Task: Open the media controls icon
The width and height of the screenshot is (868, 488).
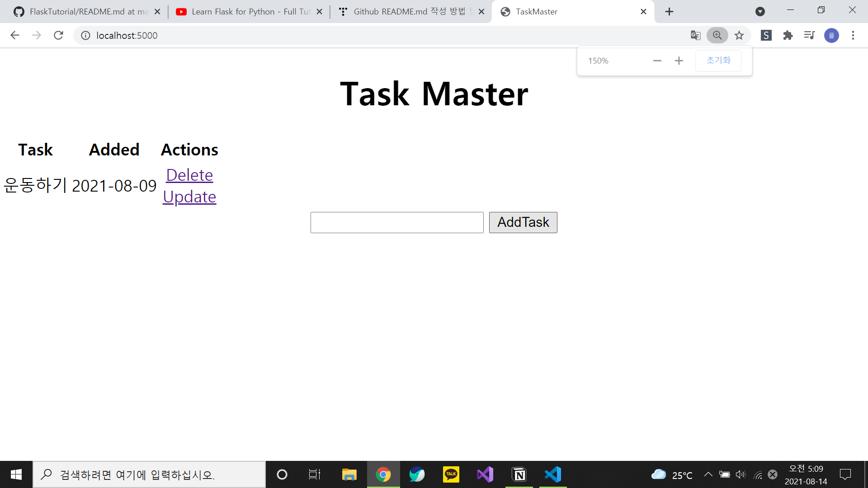Action: (x=809, y=35)
